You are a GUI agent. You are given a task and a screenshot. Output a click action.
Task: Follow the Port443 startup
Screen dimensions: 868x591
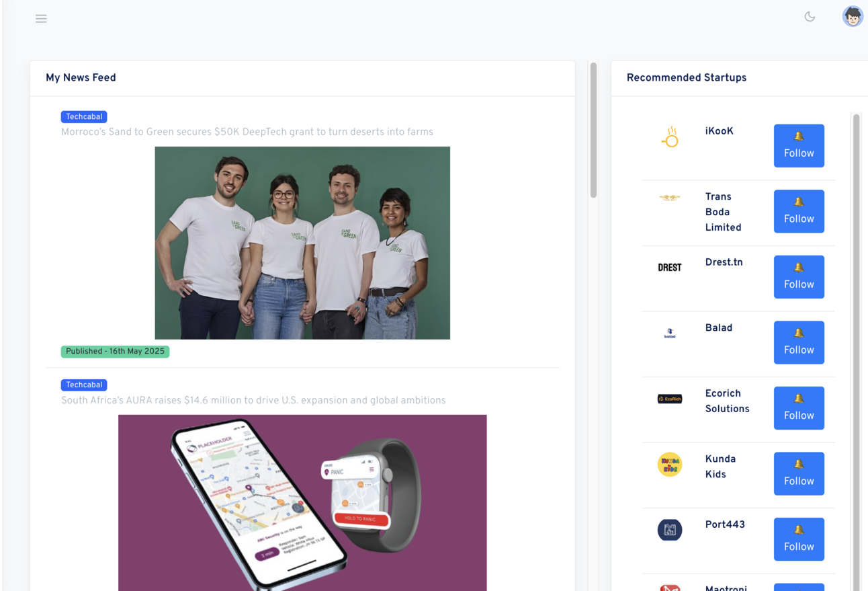point(799,539)
